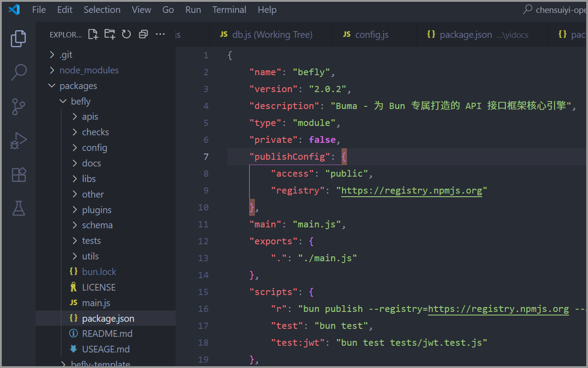Screen dimensions: 588x368
Task: Open the Terminal menu
Action: point(229,10)
